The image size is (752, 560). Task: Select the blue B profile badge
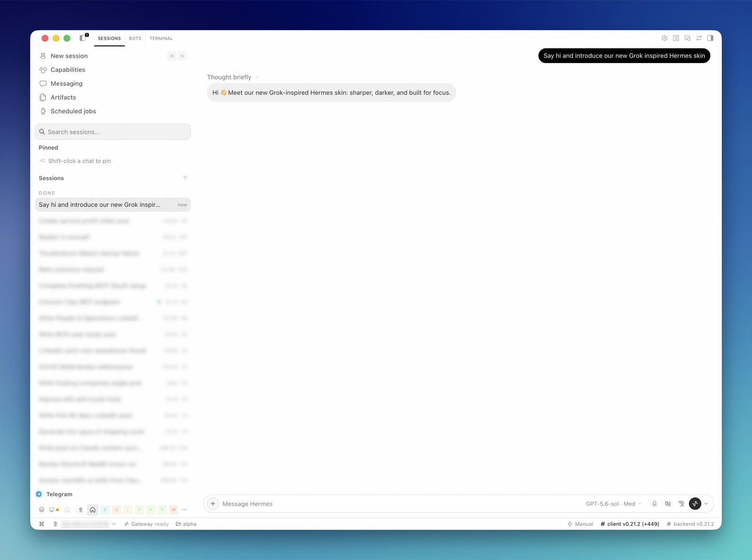[105, 510]
